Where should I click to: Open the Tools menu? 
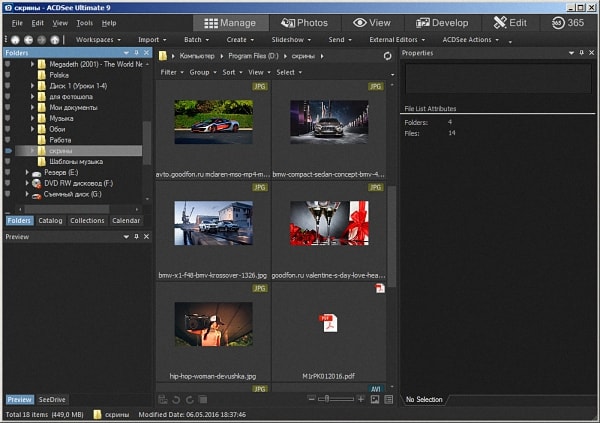86,22
